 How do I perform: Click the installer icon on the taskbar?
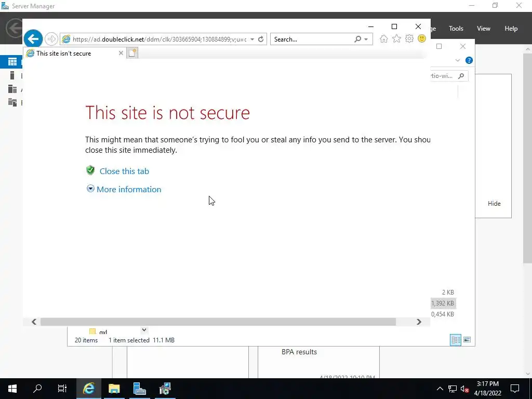pos(165,389)
